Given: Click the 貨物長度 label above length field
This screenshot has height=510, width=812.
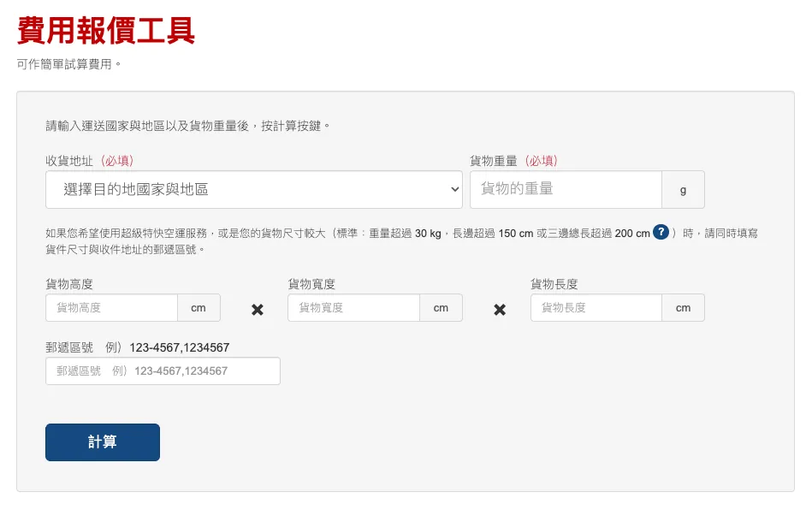Looking at the screenshot, I should tap(554, 284).
